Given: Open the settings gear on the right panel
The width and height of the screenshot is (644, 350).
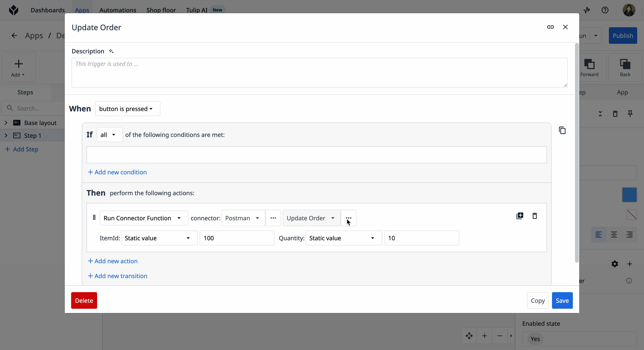Looking at the screenshot, I should pos(615,264).
